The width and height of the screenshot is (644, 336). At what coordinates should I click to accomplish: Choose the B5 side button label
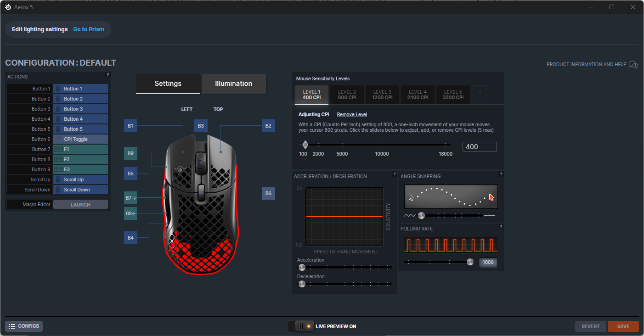(130, 174)
